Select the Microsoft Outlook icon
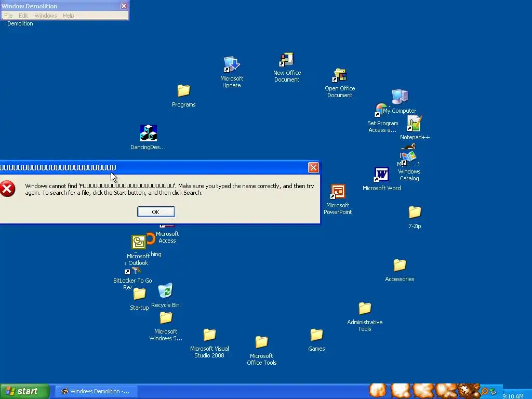Viewport: 532px width, 399px height. pyautogui.click(x=138, y=242)
